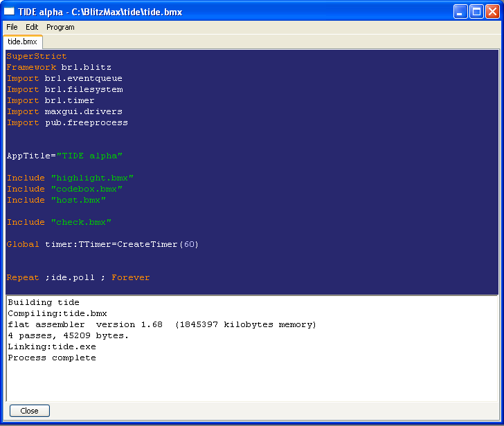
Task: Click the "TIDE alpha" AppTitle string
Action: (x=89, y=156)
